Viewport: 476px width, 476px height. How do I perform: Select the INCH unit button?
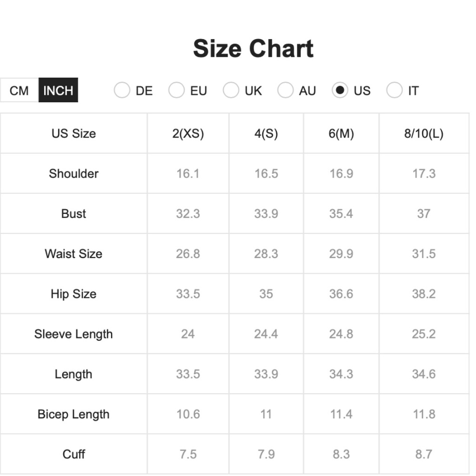[58, 90]
